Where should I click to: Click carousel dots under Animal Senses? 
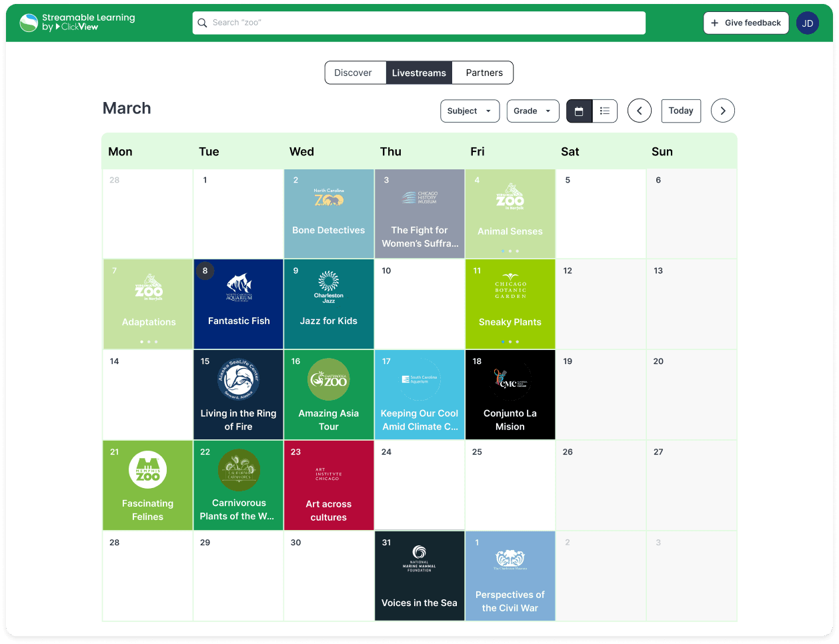510,251
